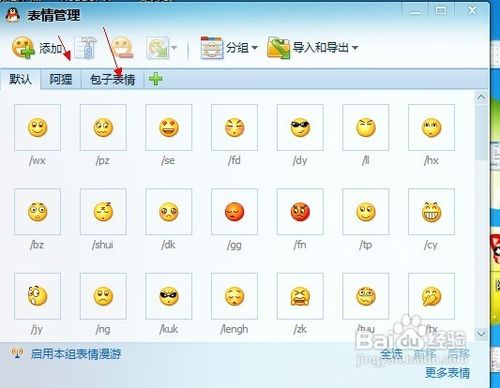Click the 添加 add emoticon button
500x388 pixels.
pyautogui.click(x=37, y=48)
